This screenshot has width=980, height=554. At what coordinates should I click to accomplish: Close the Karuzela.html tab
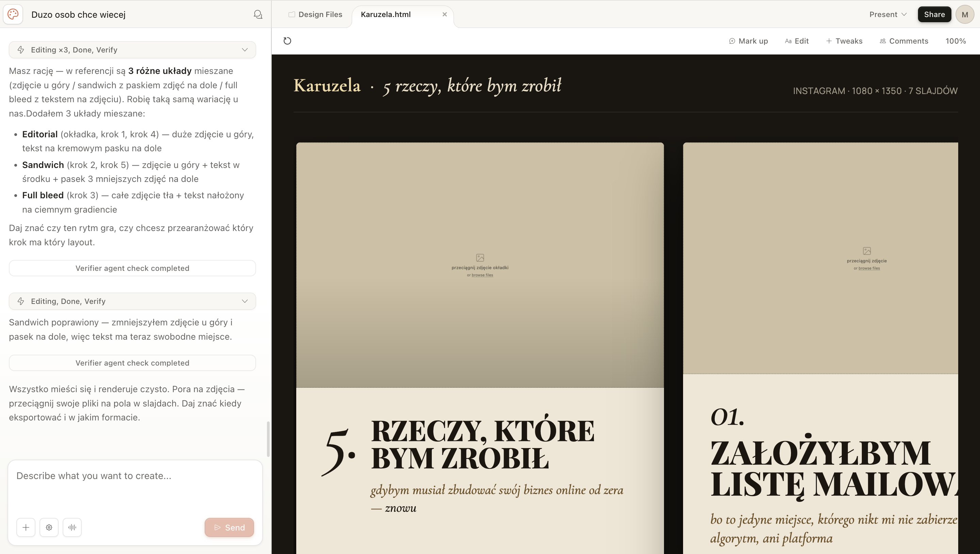[x=444, y=14]
